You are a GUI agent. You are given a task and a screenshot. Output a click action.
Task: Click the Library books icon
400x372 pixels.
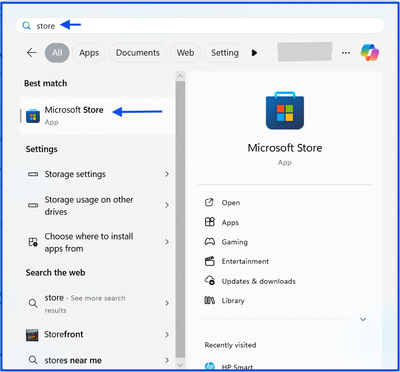pyautogui.click(x=209, y=300)
